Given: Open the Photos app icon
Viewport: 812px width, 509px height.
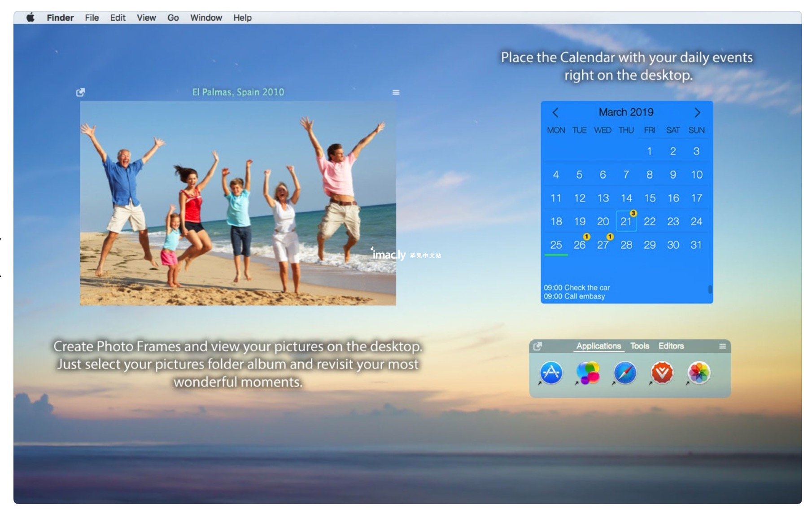Looking at the screenshot, I should coord(699,373).
